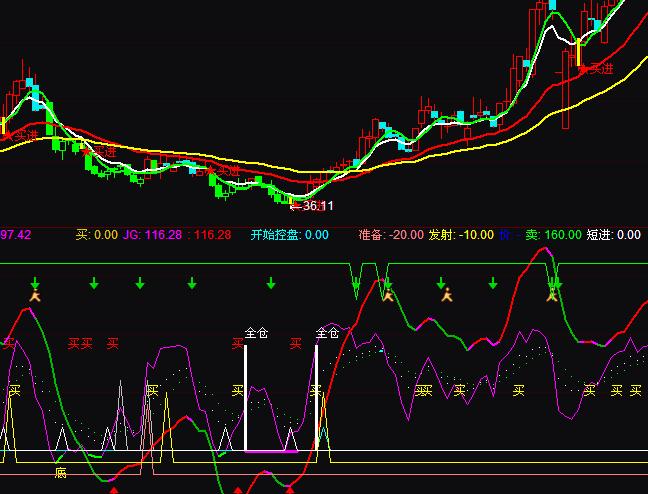Click the rightmost red up-triangle at chart bottom
The image size is (648, 494).
pyautogui.click(x=290, y=489)
